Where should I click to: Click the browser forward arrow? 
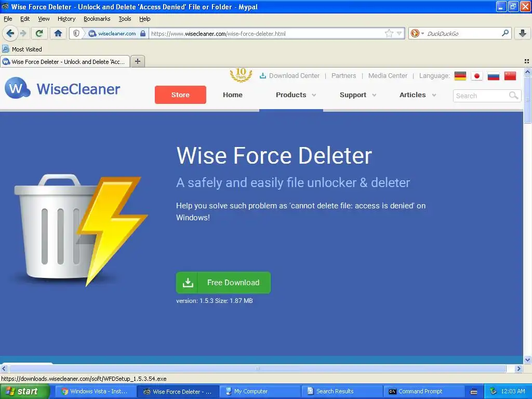click(23, 33)
